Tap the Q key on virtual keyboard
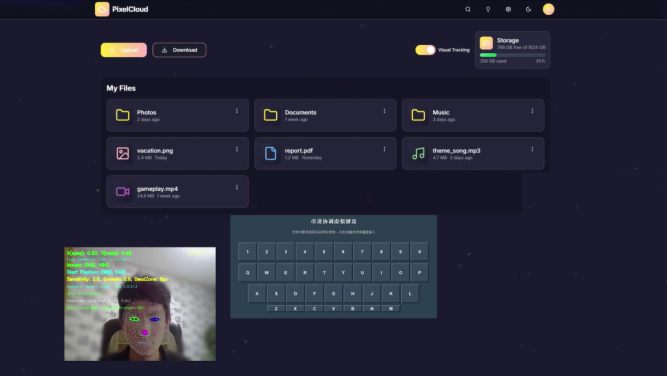Image resolution: width=667 pixels, height=376 pixels. [x=248, y=273]
